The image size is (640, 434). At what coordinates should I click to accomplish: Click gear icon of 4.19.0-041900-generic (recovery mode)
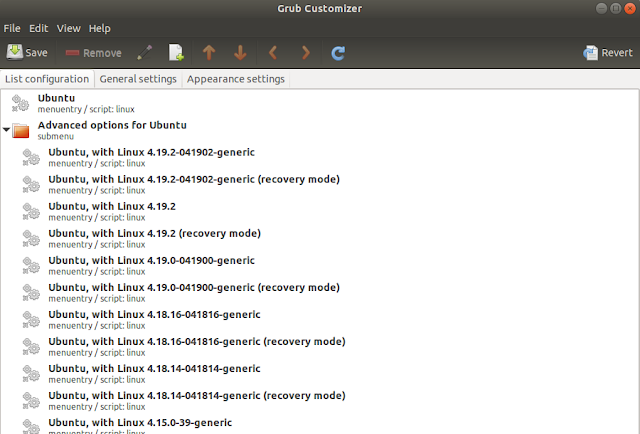tap(31, 293)
